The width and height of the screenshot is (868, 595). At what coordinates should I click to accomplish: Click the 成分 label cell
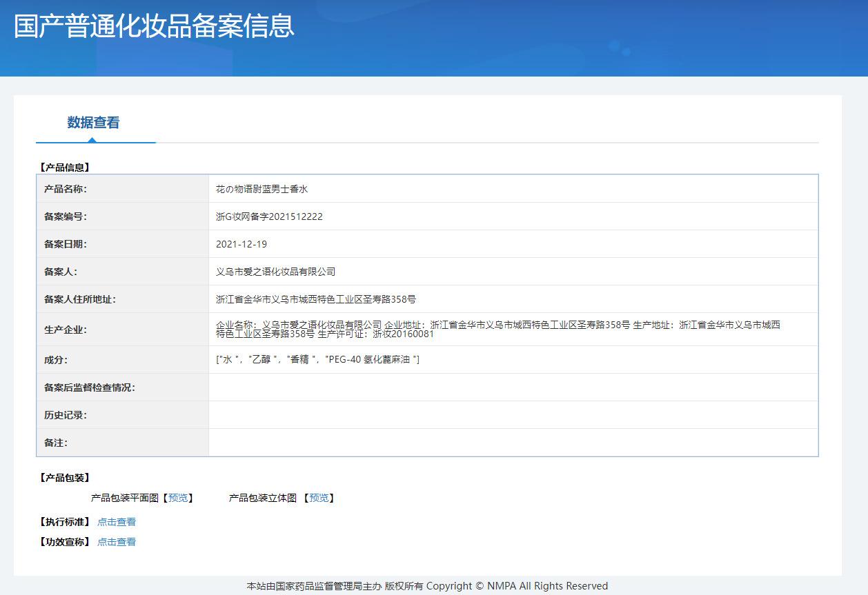pos(123,360)
